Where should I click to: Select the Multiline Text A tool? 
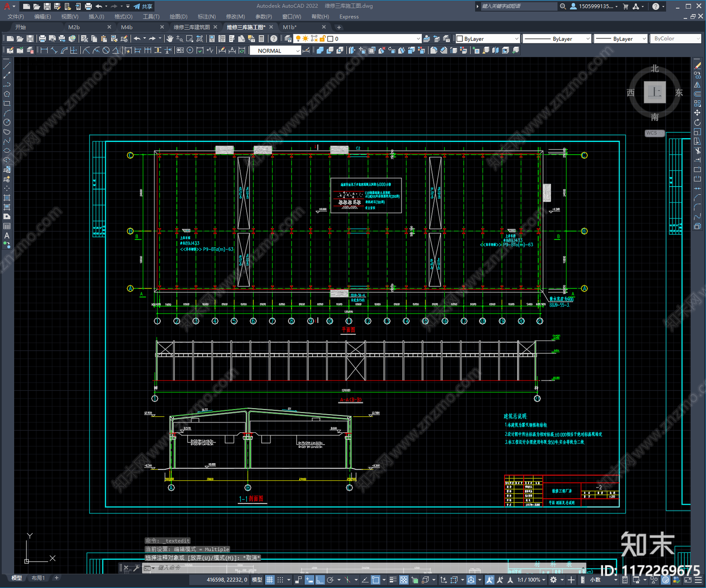(7, 236)
